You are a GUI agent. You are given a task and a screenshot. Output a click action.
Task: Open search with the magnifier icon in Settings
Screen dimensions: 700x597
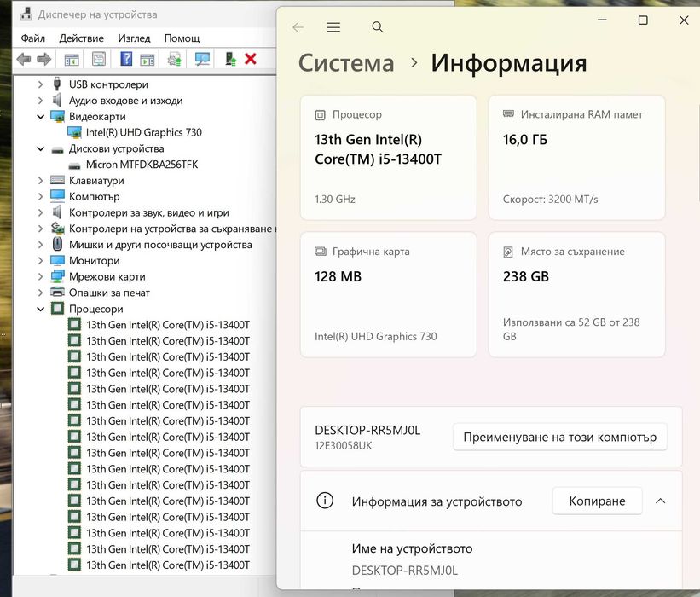[x=377, y=27]
